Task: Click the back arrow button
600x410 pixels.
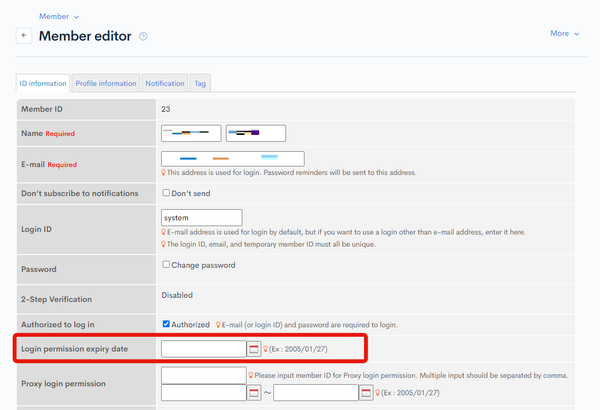Action: coord(24,36)
